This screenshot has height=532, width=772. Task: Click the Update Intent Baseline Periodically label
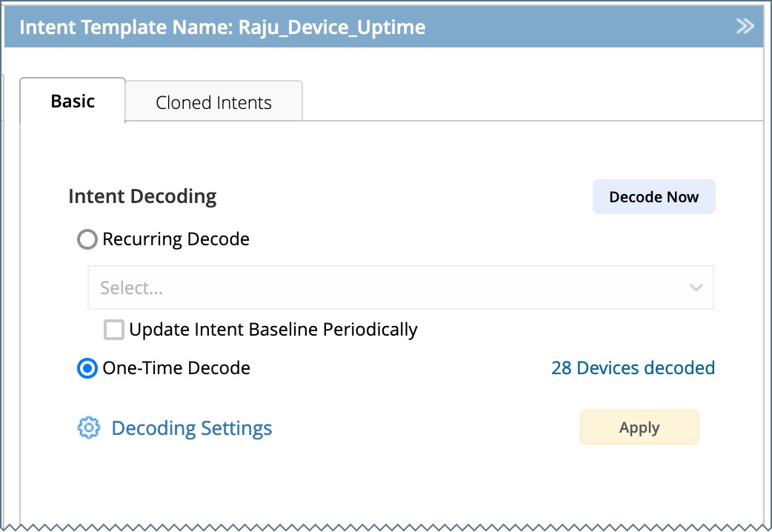pyautogui.click(x=273, y=330)
